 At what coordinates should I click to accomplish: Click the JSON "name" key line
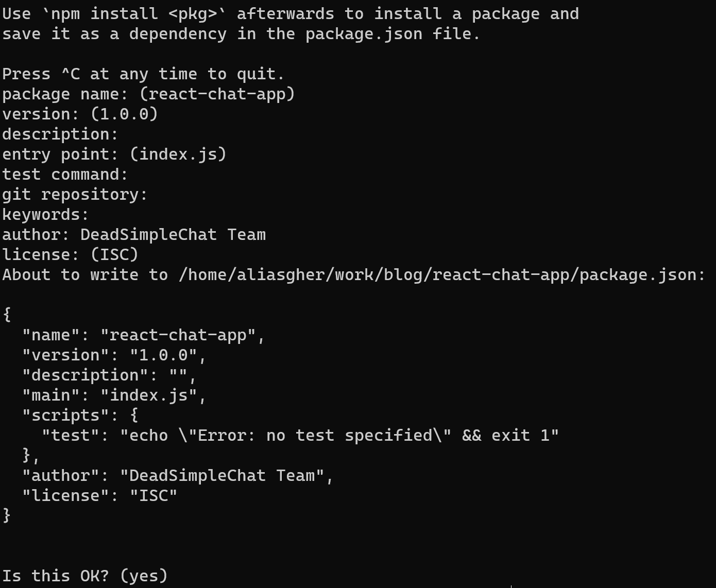(x=143, y=335)
